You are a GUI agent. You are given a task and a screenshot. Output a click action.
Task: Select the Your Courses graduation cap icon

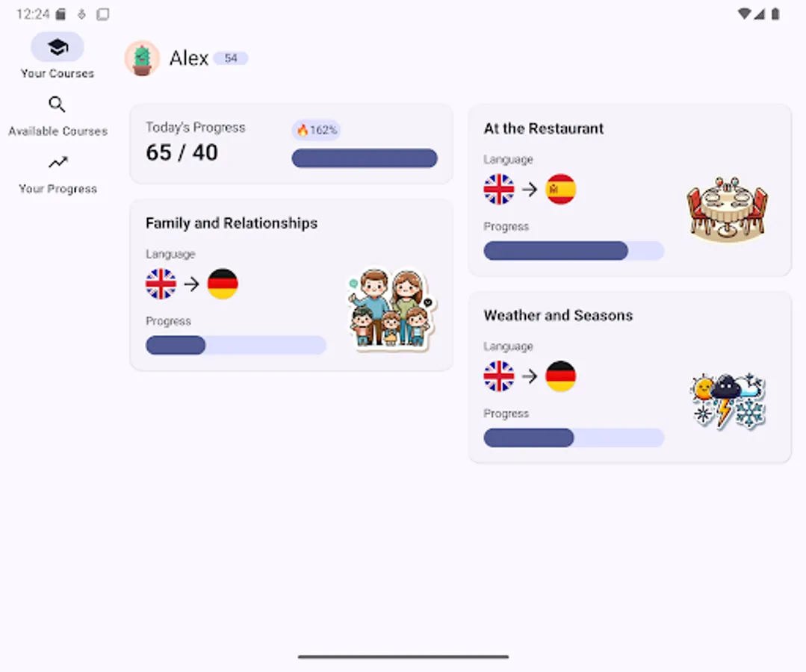click(x=58, y=46)
